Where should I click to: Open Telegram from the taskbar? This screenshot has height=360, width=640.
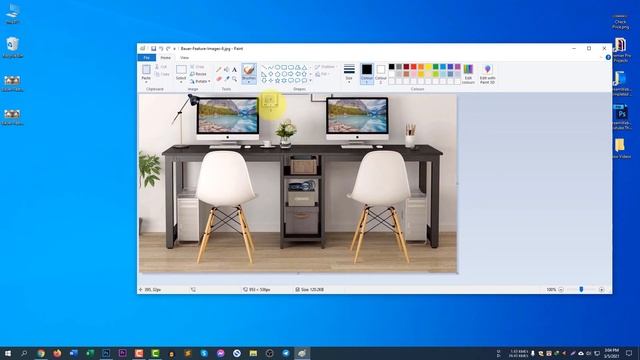click(x=286, y=353)
